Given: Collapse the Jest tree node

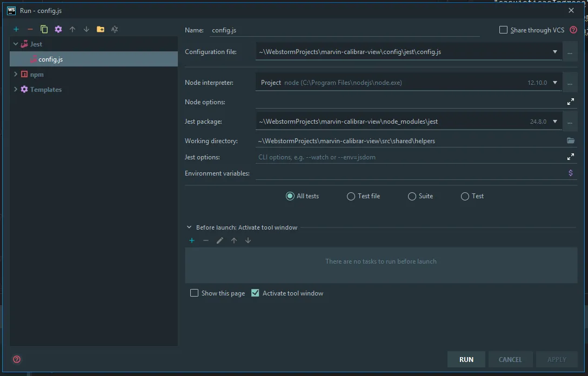Looking at the screenshot, I should click(15, 44).
